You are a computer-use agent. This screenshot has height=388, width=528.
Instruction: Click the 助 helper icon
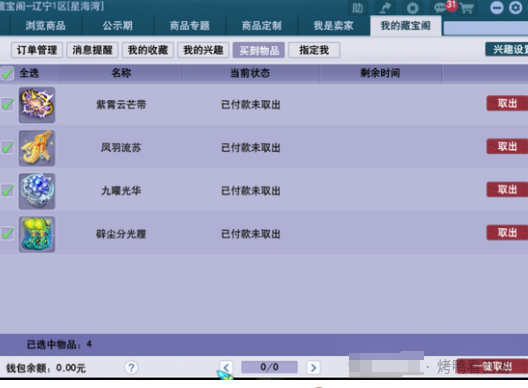pos(358,8)
